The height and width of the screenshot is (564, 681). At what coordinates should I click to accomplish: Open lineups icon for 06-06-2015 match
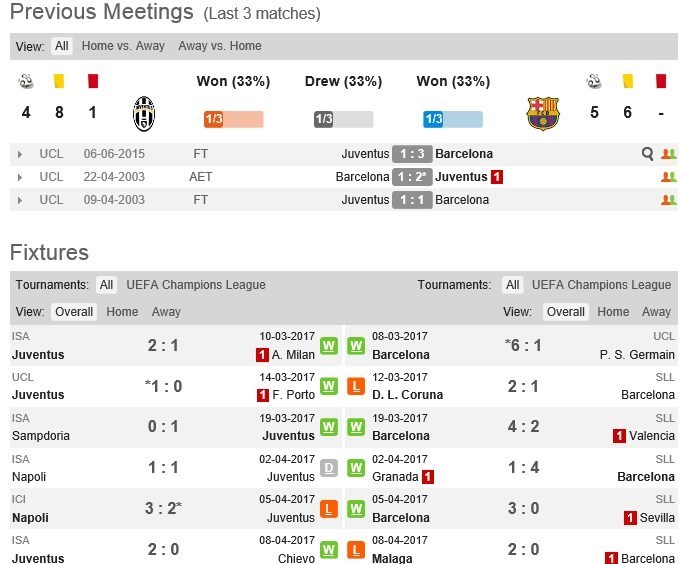coord(669,154)
